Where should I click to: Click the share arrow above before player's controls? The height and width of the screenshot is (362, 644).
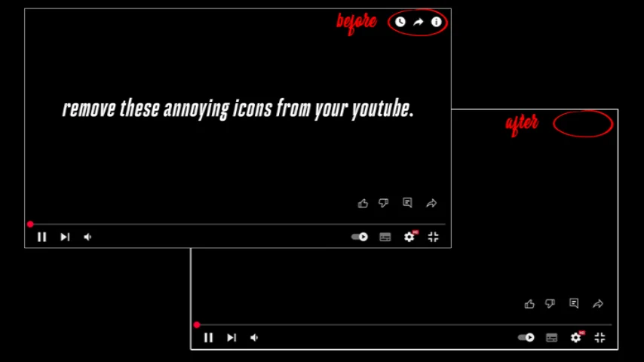(431, 203)
